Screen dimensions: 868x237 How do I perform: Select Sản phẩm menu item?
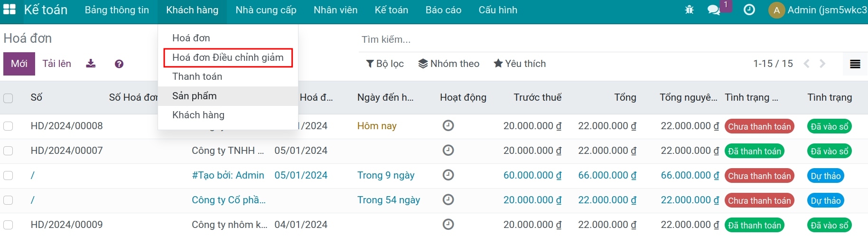click(228, 96)
